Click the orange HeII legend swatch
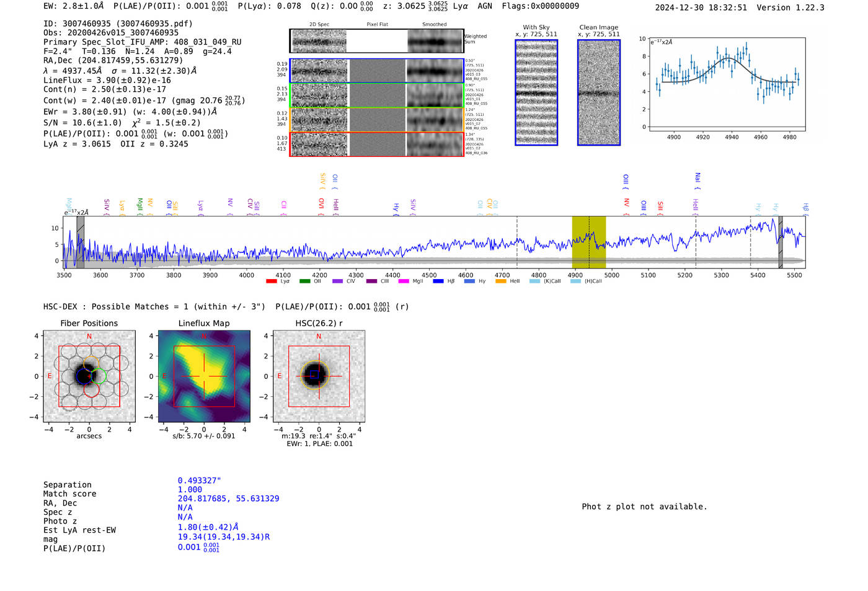Screen dimensions: 868x591 500,282
